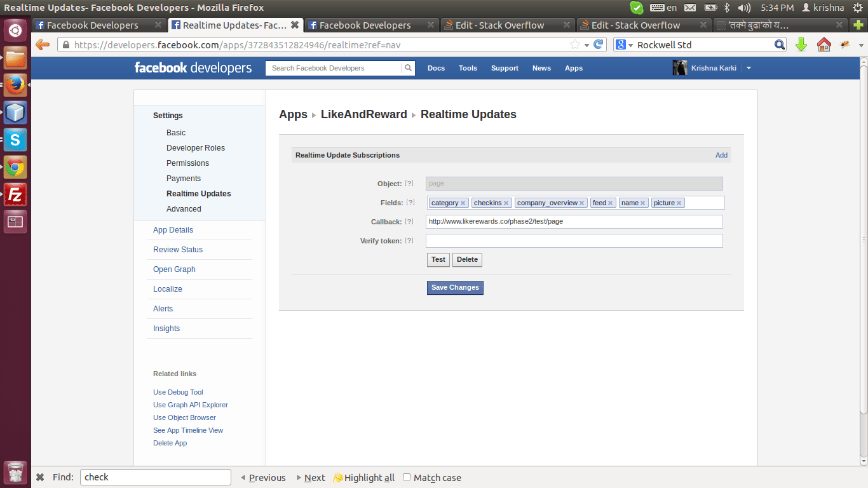Remove the checkins field tag
This screenshot has width=868, height=488.
(506, 203)
